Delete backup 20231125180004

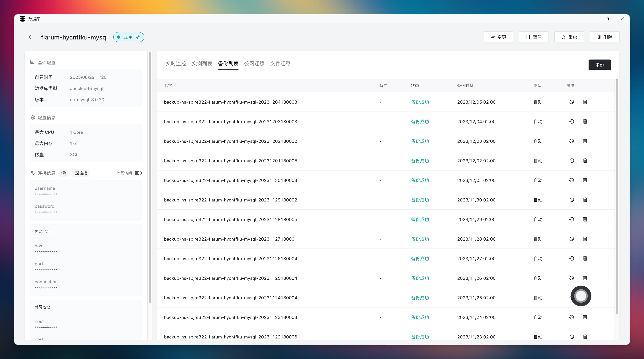[585, 278]
